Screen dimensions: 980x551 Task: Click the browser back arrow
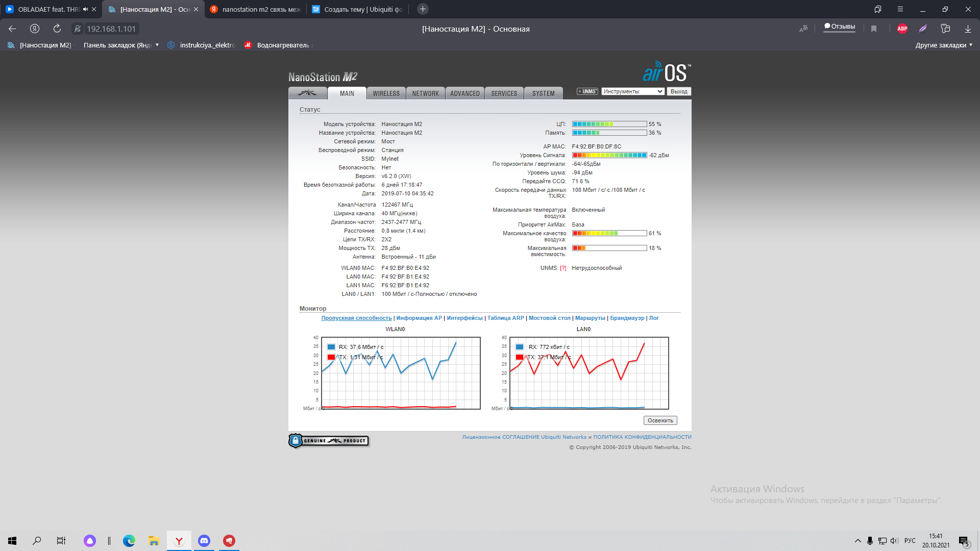pos(12,29)
